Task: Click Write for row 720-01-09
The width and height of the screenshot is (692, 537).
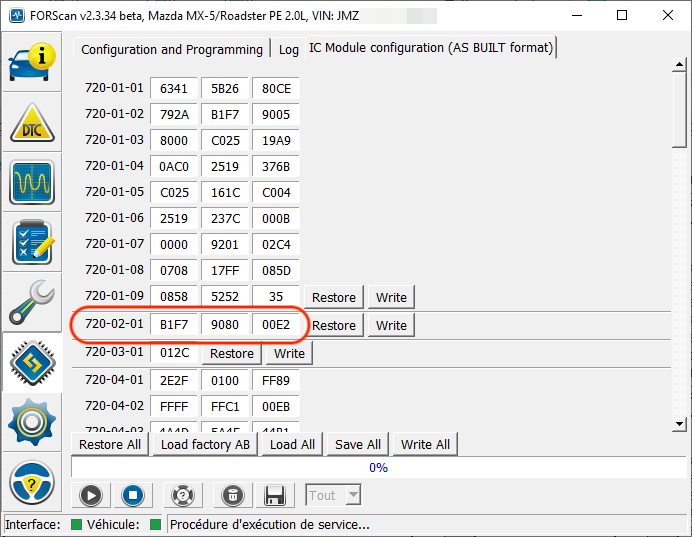Action: (391, 297)
